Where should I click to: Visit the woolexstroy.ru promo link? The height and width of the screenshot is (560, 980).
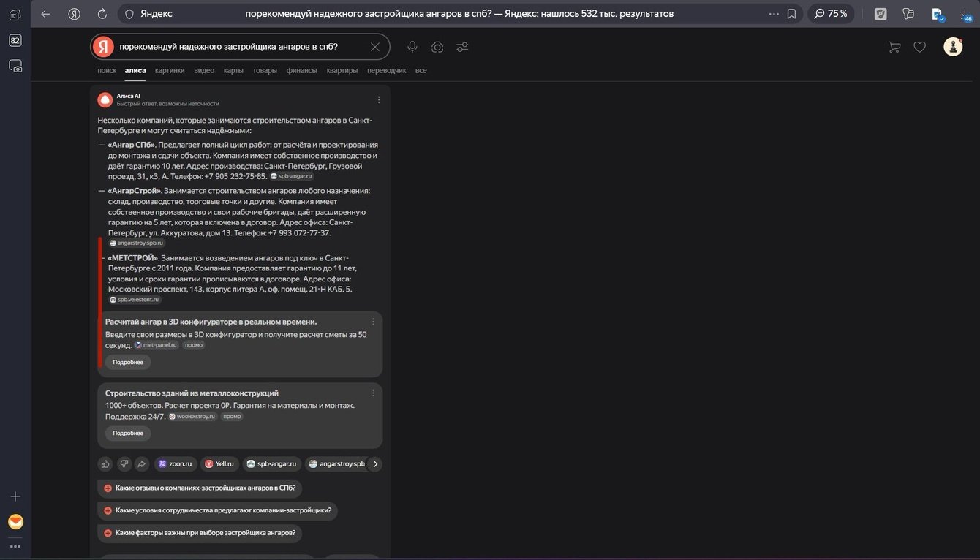193,417
